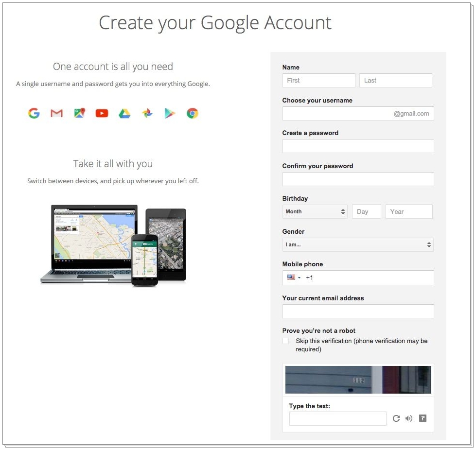Click the First name field
The height and width of the screenshot is (450, 476).
pos(319,80)
